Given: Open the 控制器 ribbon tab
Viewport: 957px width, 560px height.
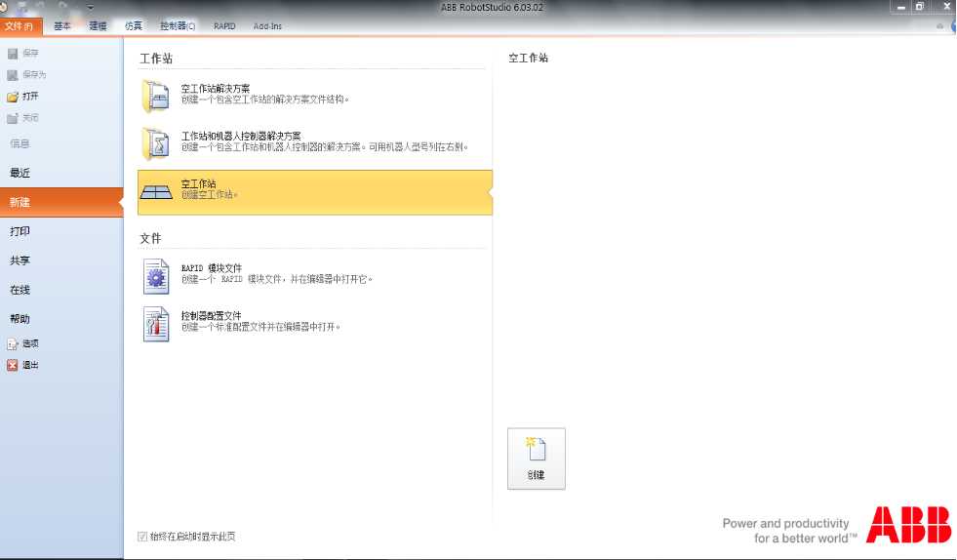Looking at the screenshot, I should pyautogui.click(x=178, y=26).
